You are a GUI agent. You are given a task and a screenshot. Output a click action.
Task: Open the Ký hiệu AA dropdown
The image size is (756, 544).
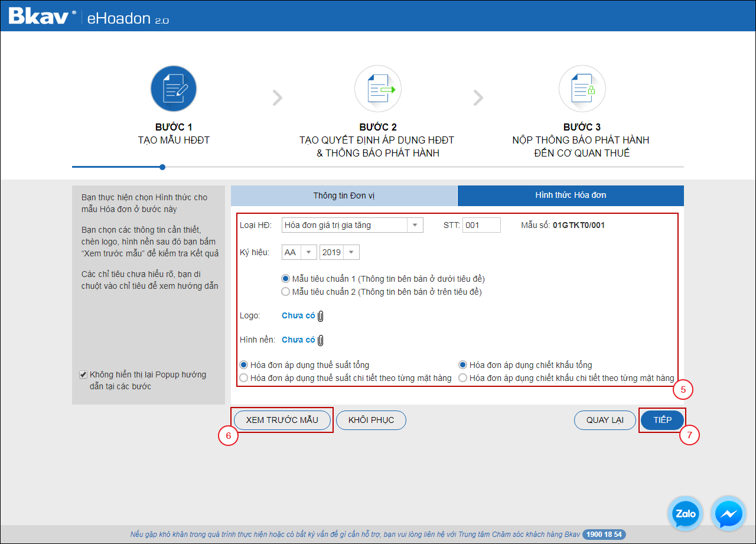(x=299, y=252)
